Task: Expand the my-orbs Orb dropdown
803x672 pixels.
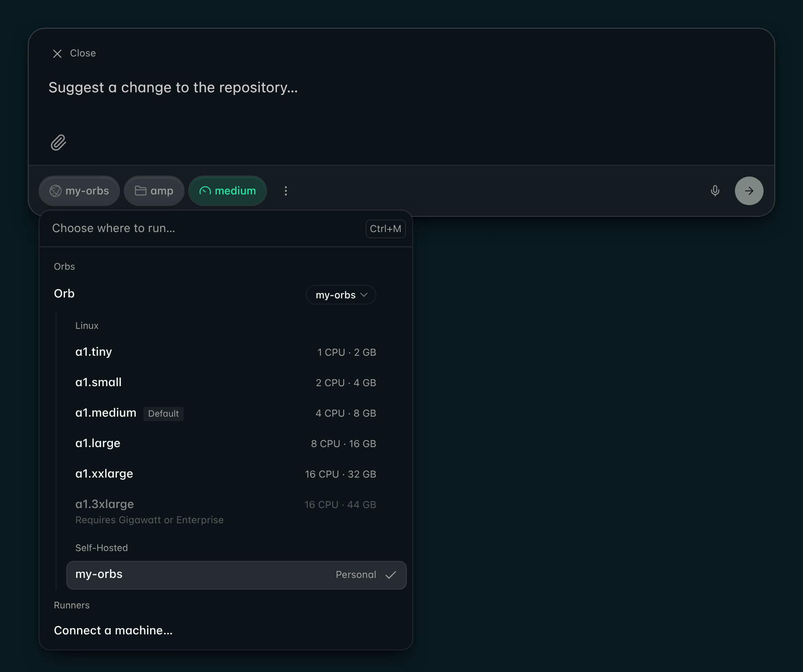Action: (341, 295)
